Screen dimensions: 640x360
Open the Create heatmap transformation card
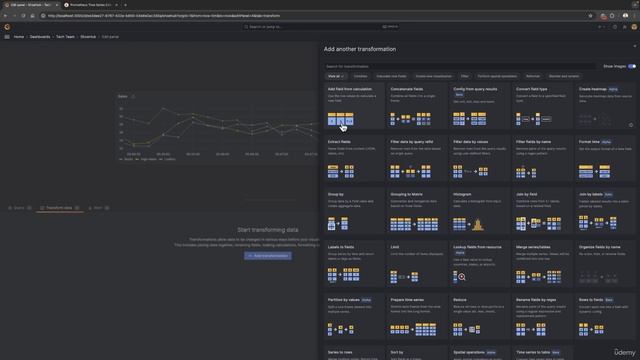click(x=605, y=107)
